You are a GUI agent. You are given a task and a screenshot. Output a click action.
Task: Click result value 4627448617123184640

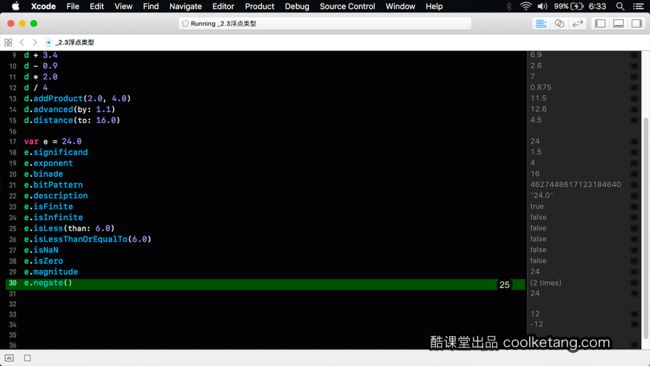tap(575, 184)
